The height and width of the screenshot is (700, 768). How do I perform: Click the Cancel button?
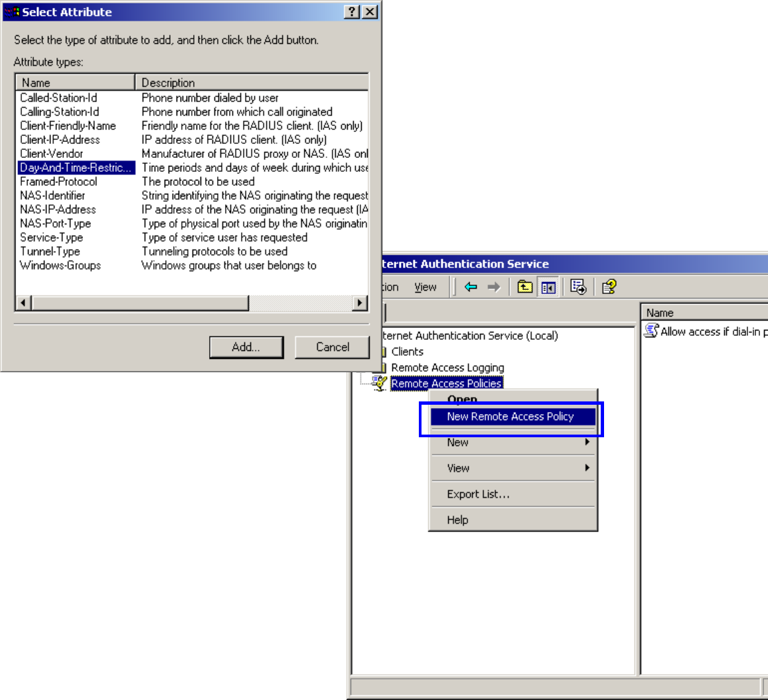(x=332, y=347)
